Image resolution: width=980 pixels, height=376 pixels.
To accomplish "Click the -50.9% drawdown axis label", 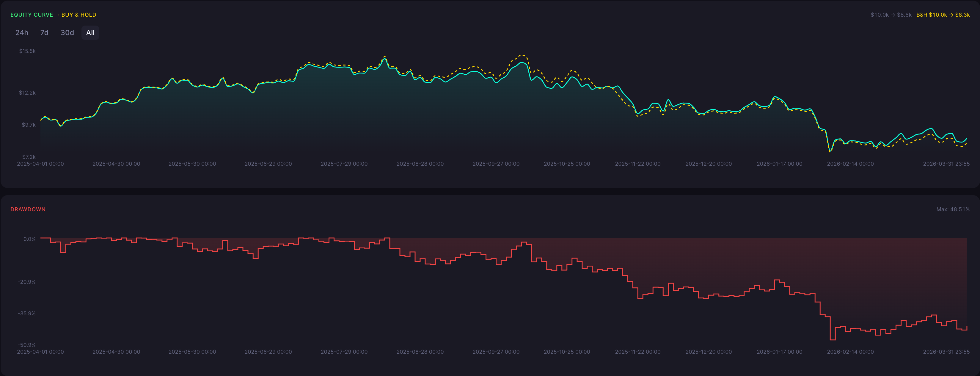I will click(27, 345).
